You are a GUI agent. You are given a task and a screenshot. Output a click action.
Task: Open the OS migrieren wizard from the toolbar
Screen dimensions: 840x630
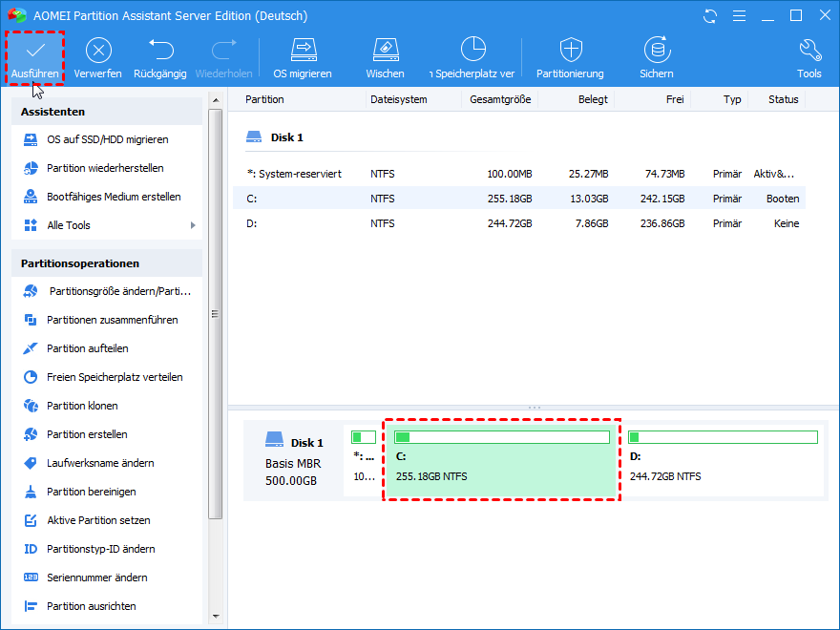coord(303,57)
